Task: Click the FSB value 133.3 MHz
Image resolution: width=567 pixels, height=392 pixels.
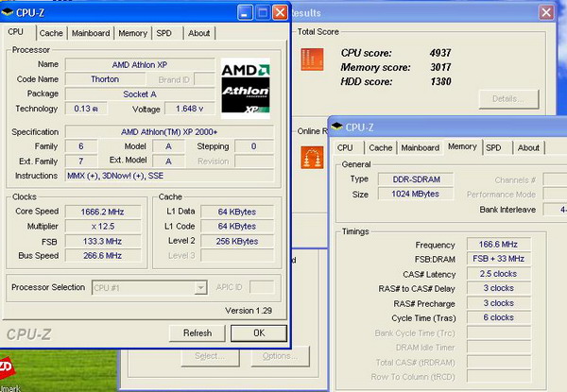Action: [103, 242]
